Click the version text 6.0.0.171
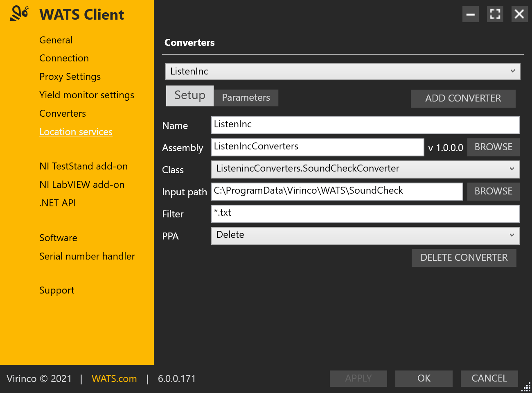Image resolution: width=532 pixels, height=393 pixels. 177,379
